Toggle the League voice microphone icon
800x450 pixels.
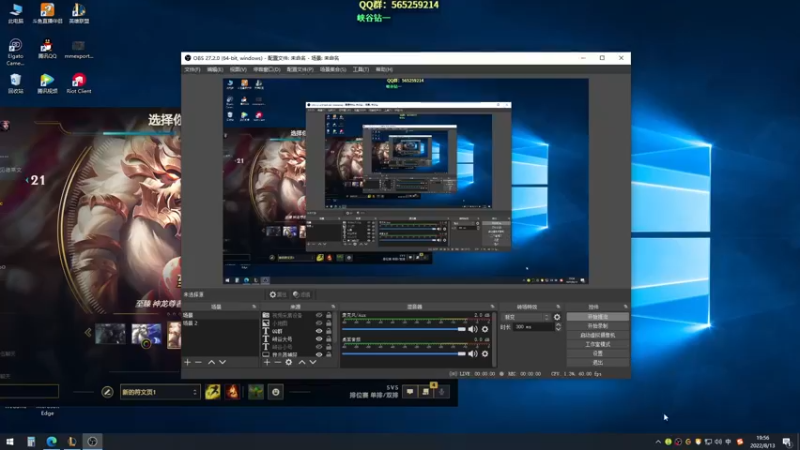442,391
